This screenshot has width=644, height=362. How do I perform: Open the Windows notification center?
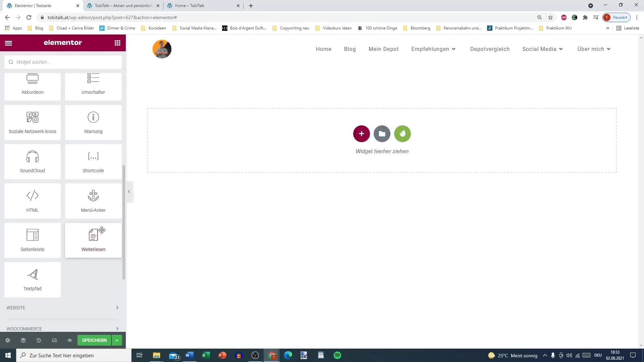coord(633,355)
